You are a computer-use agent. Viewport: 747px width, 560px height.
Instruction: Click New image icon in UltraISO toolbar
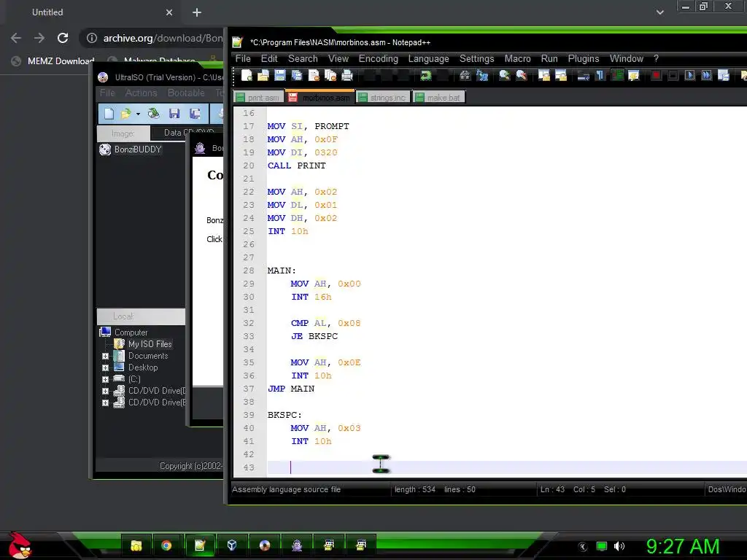point(109,113)
